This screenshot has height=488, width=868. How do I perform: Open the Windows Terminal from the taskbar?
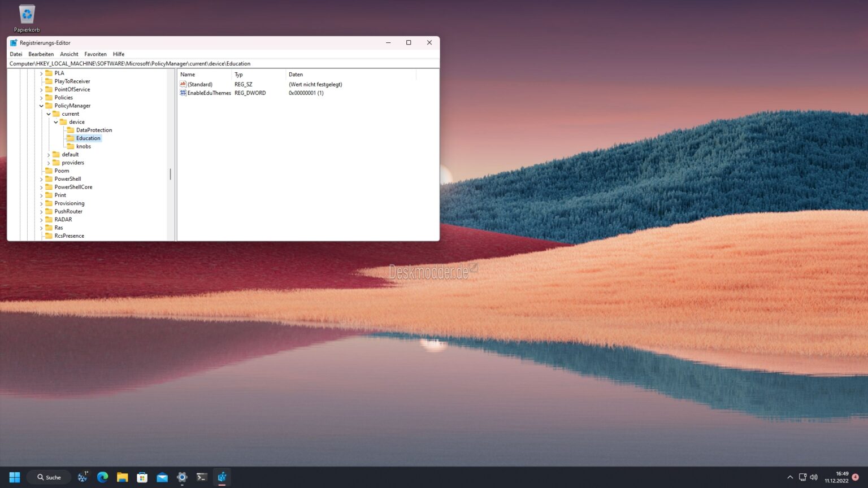[x=202, y=477]
